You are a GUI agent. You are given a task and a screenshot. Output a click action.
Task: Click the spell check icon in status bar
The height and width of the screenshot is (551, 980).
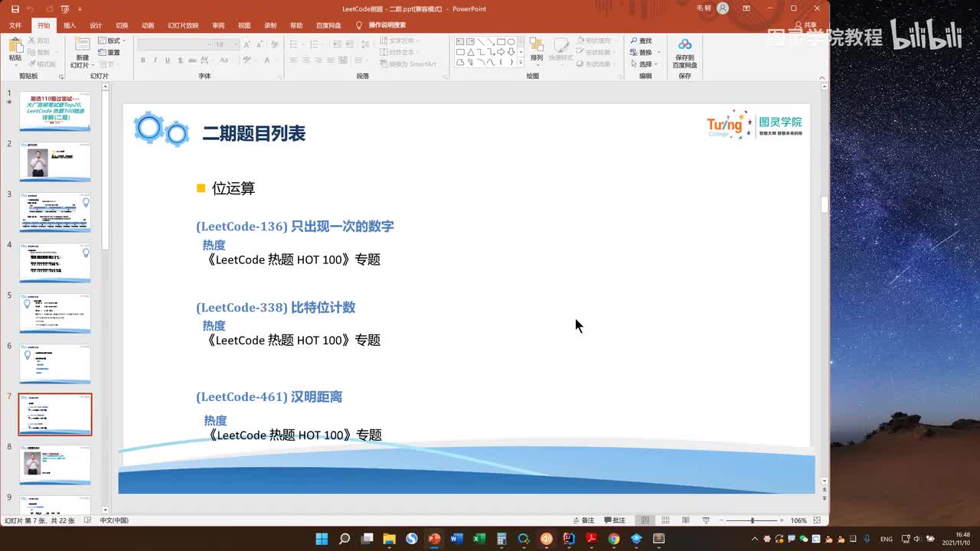coord(87,520)
